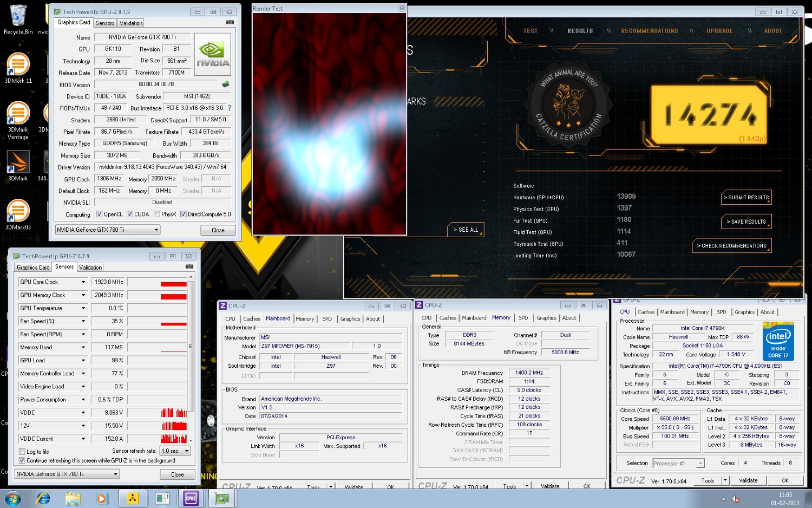This screenshot has height=508, width=812.
Task: Click the Tools button in CPU-Z CPU window
Action: point(708,480)
